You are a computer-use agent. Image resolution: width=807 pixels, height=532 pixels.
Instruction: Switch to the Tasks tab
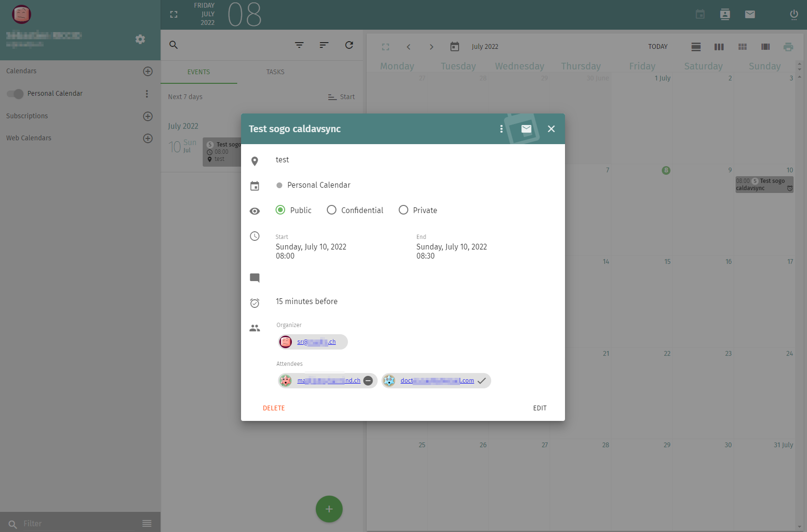(x=275, y=72)
